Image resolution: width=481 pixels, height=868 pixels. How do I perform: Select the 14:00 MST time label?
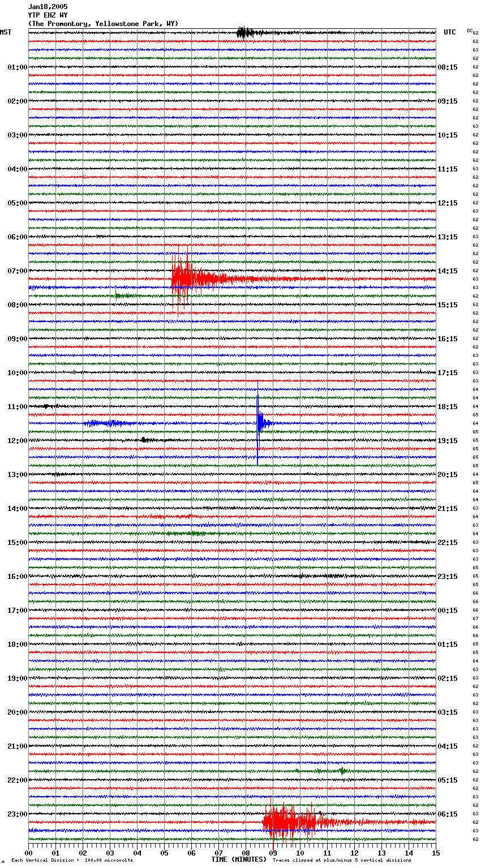pos(18,509)
